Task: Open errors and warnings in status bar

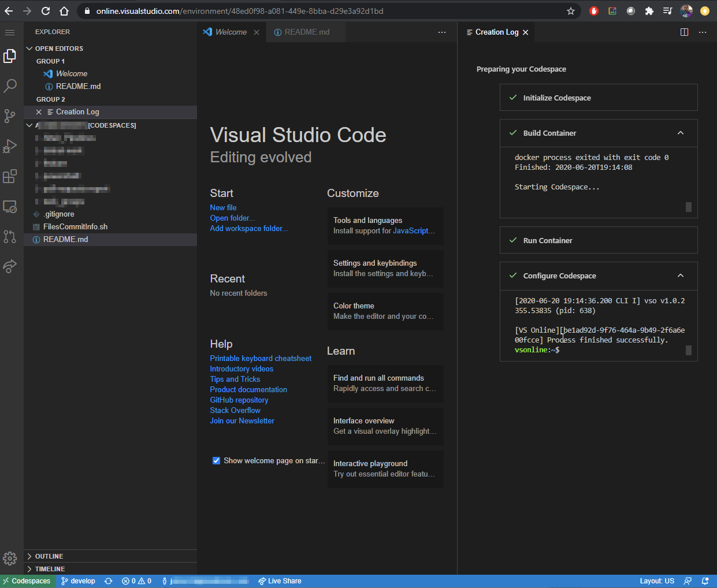Action: tap(137, 581)
